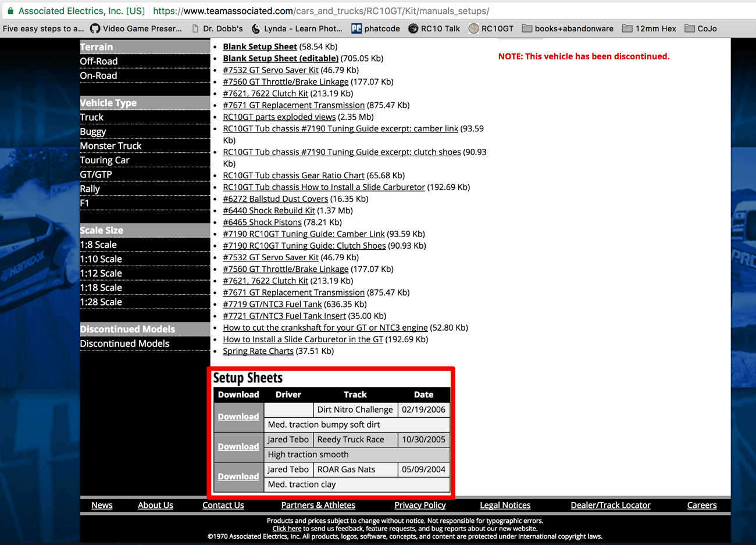Open the Dealer/Track Locator footer link

point(611,505)
